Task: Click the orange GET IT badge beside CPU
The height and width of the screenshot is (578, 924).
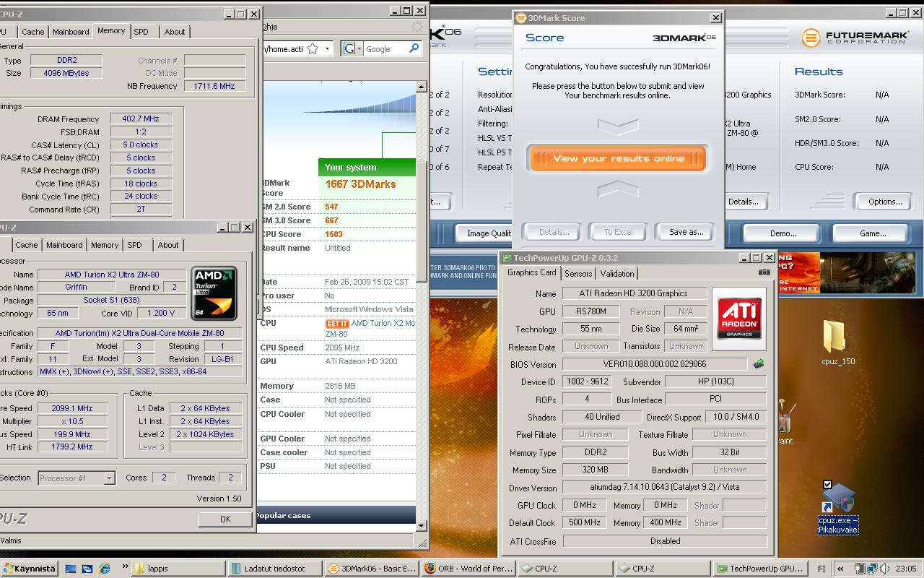Action: pos(337,324)
